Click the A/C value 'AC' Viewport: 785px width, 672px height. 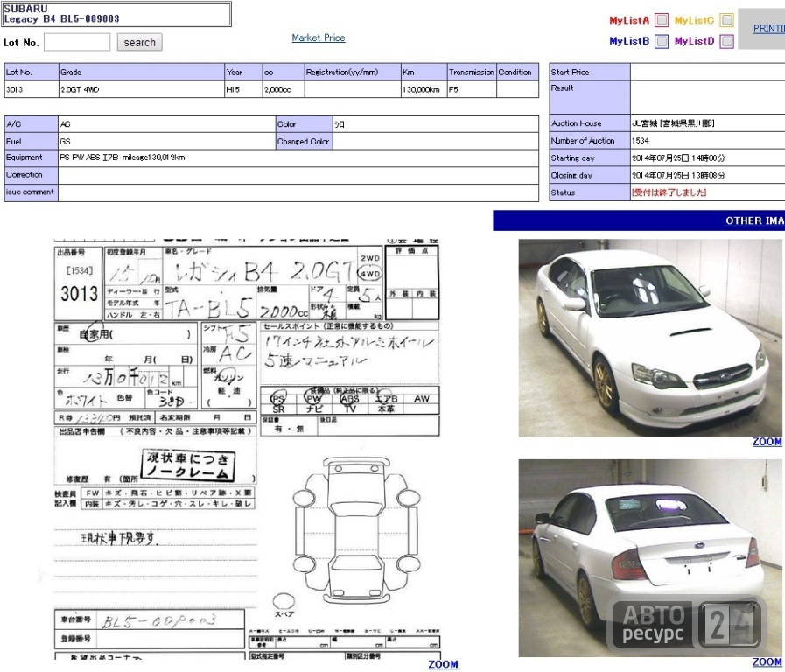[65, 124]
